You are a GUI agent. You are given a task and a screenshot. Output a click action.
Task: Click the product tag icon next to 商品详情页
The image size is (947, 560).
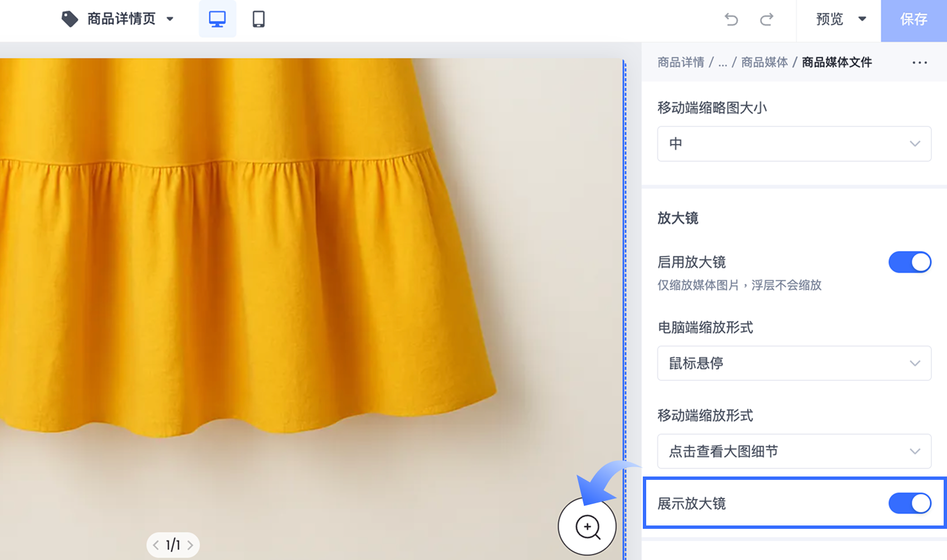(x=70, y=18)
